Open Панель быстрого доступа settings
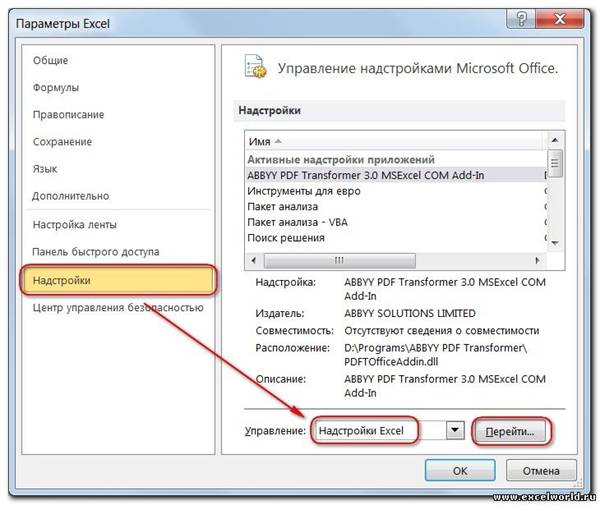This screenshot has width=600, height=505. (x=96, y=252)
